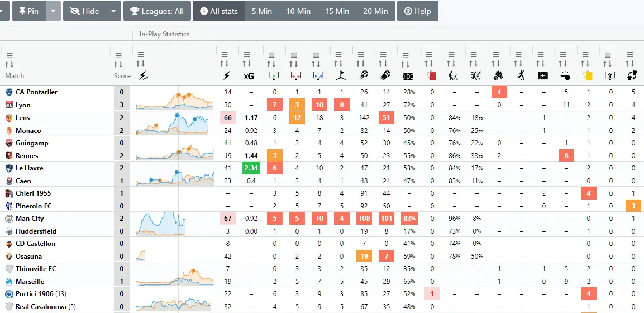Screen dimensions: 644x313
Task: Open the whistle fouls column hamburger menu
Action: (x=563, y=54)
